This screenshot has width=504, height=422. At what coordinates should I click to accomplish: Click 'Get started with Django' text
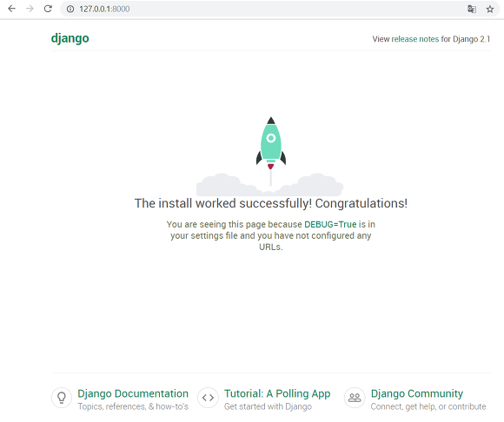pyautogui.click(x=268, y=406)
